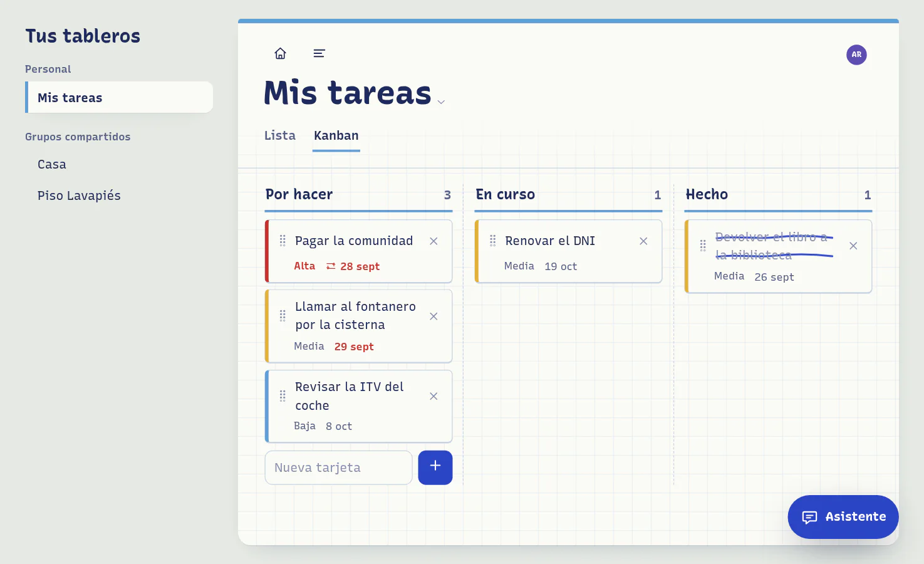The height and width of the screenshot is (564, 924).
Task: Click the En curso column heading
Action: coord(506,194)
